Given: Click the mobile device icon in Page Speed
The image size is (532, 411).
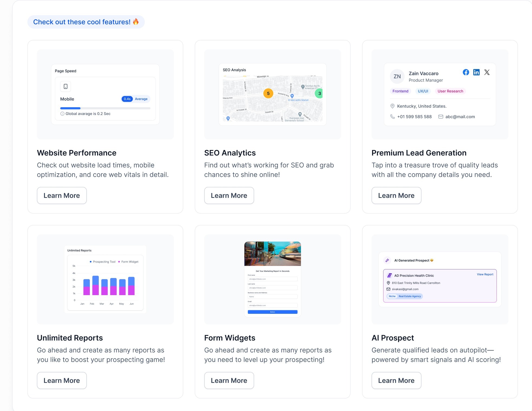Looking at the screenshot, I should 65,86.
